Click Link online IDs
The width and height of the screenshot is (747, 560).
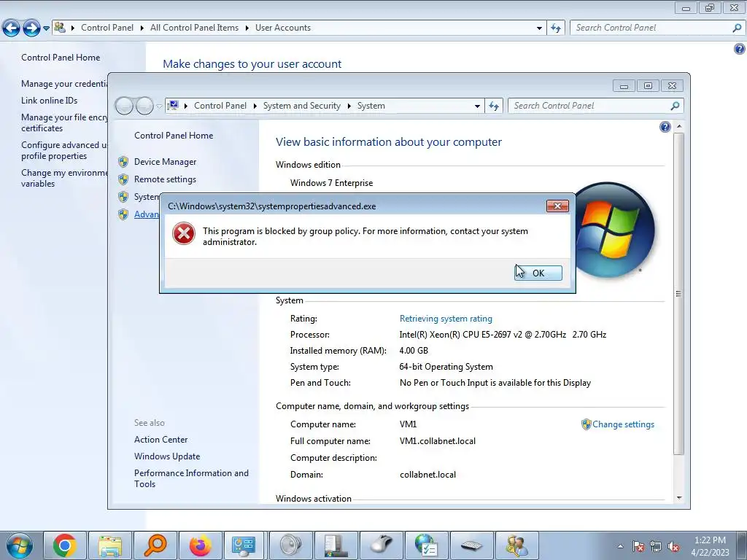[x=49, y=101]
